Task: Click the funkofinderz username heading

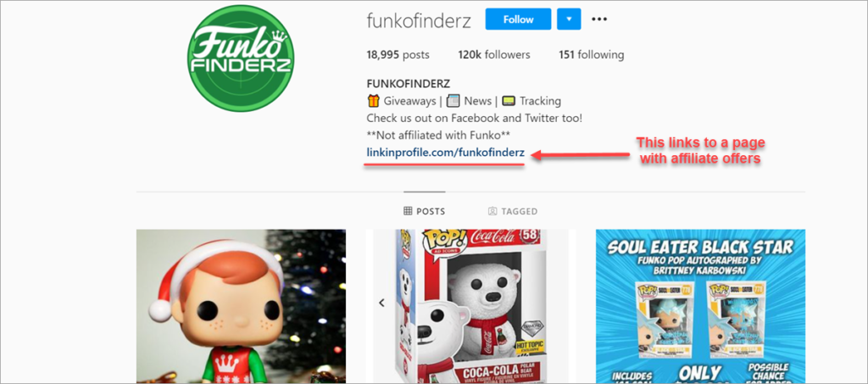Action: [419, 19]
